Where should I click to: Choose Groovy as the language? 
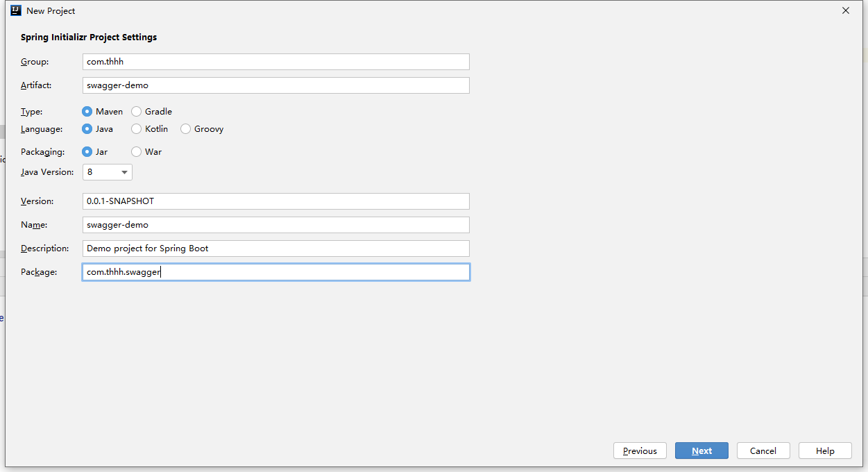tap(202, 128)
